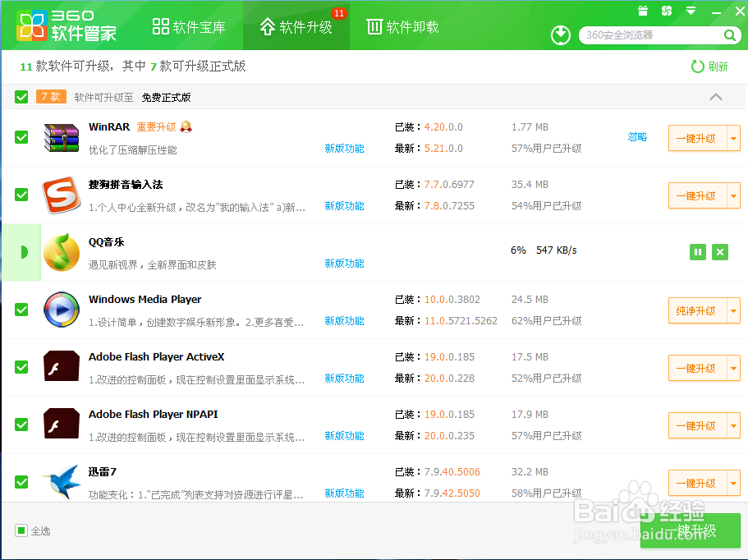The image size is (748, 560).
Task: Click the QQ音乐 6% progress readout
Action: [x=518, y=250]
